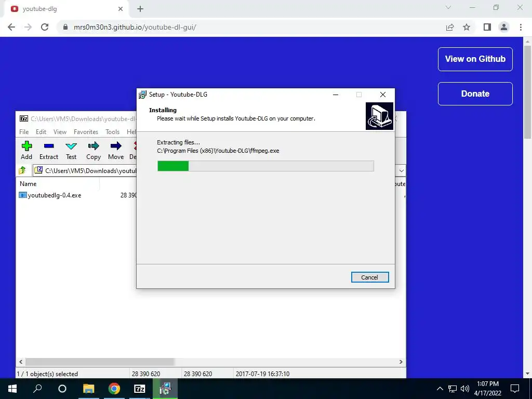Click Name column header in 7-Zip
532x399 pixels.
[28, 184]
